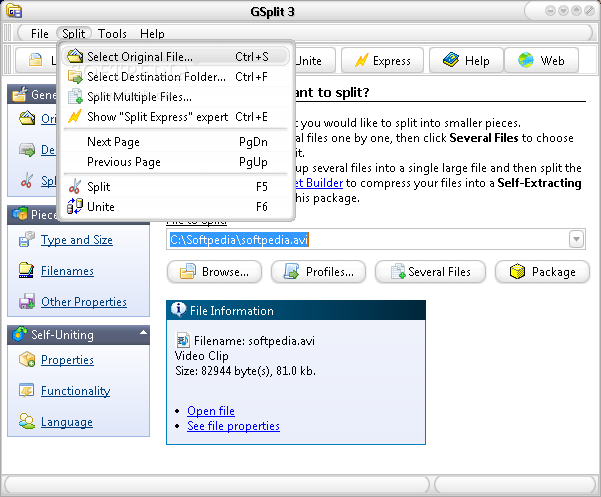Image resolution: width=601 pixels, height=497 pixels.
Task: Click the Original File sidebar icon
Action: [27, 118]
